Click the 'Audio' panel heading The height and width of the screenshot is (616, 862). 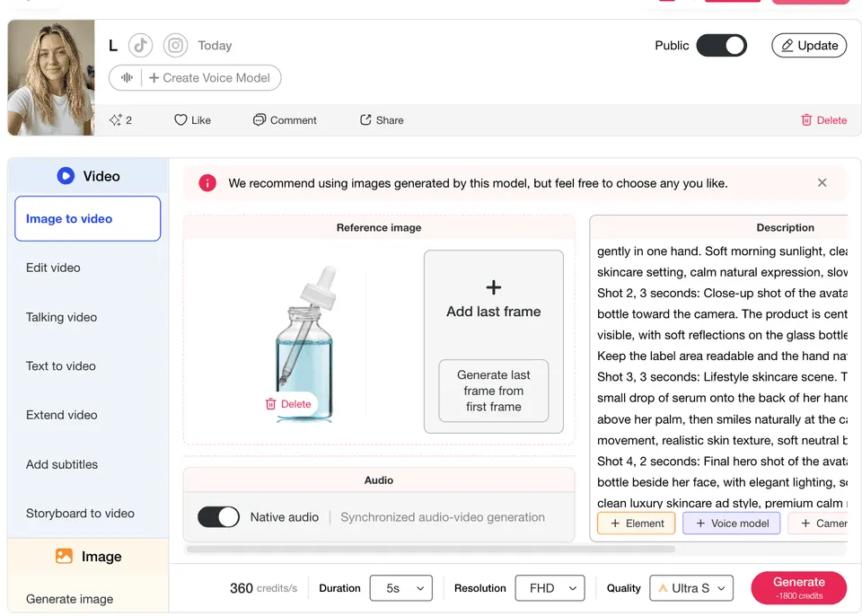point(379,480)
